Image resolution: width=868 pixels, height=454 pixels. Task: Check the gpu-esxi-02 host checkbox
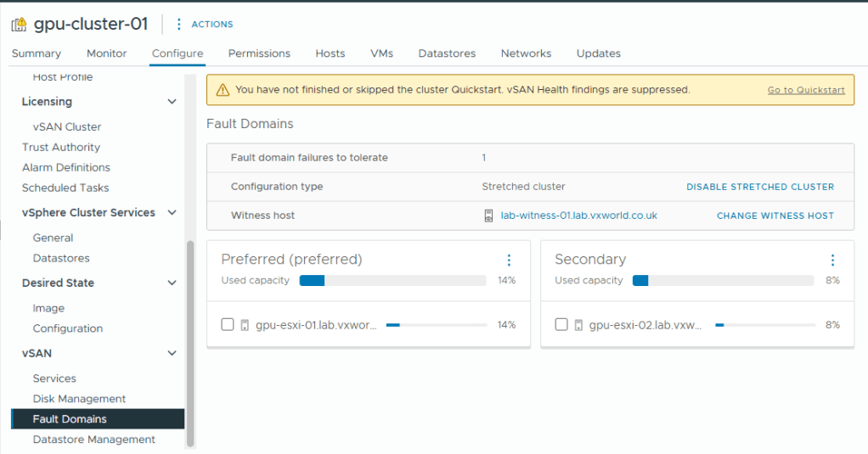561,324
